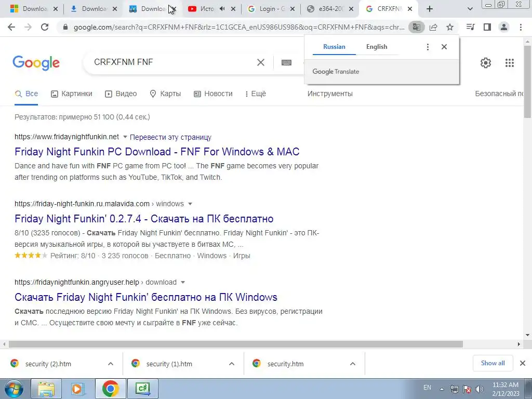Go back to the previous page

(11, 27)
